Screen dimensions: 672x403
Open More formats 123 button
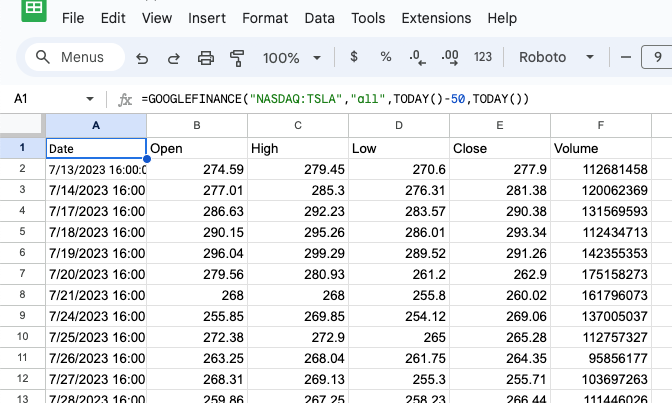[483, 57]
